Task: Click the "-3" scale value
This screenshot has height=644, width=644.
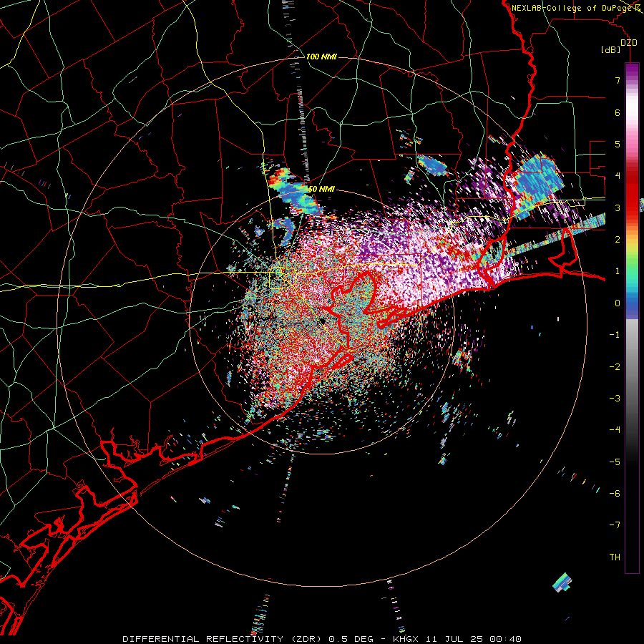Action: (615, 399)
